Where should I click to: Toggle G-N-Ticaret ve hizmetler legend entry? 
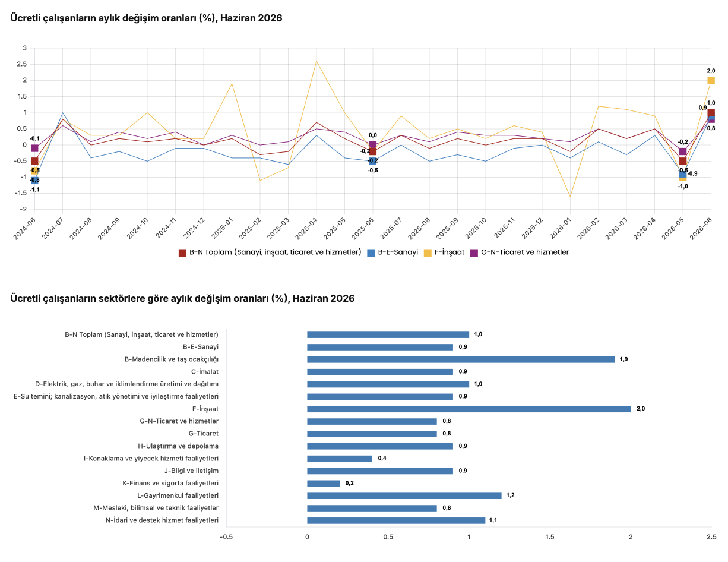(x=519, y=252)
